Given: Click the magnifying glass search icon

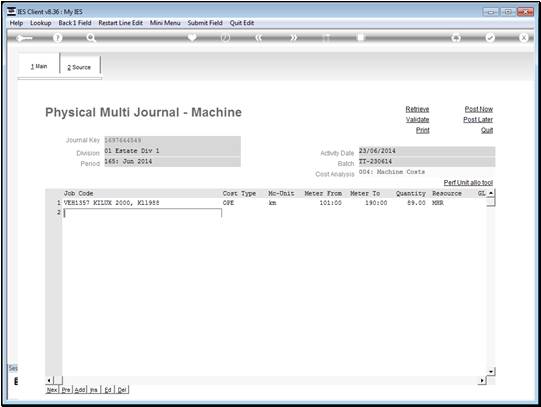Looking at the screenshot, I should coord(91,38).
